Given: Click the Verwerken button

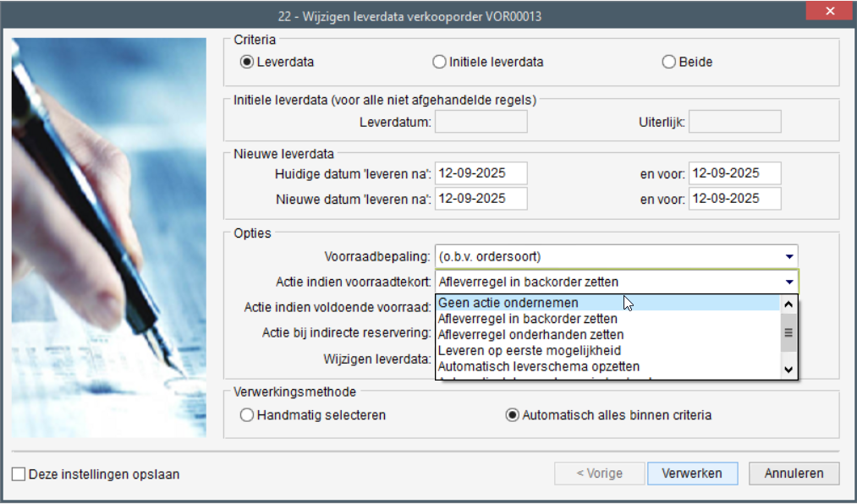Looking at the screenshot, I should pos(692,474).
